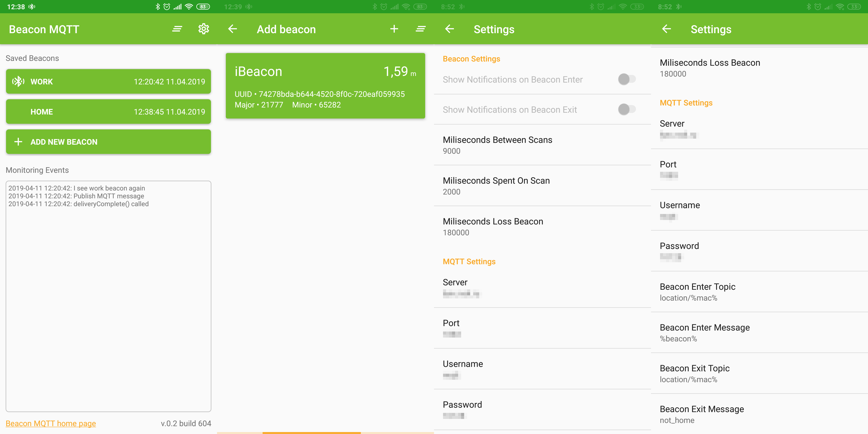The image size is (868, 434).
Task: Select the iBeacon card with UUID
Action: [x=325, y=86]
